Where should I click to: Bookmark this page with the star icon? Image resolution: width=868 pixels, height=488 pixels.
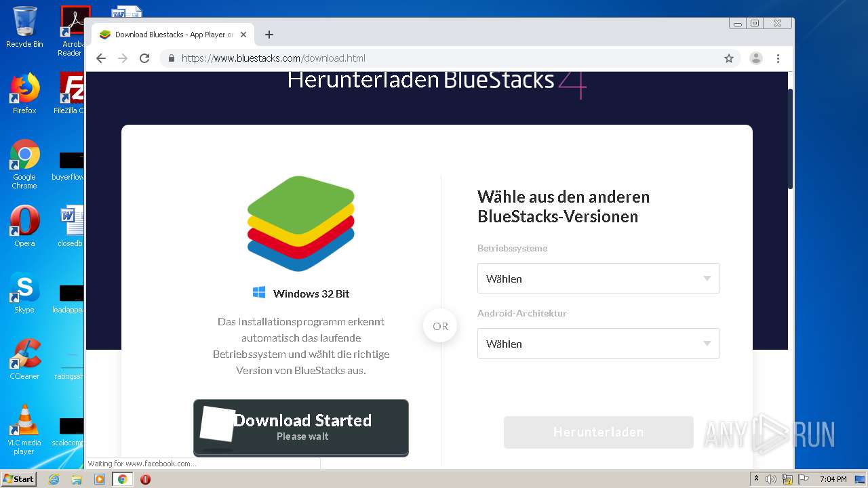coord(729,58)
